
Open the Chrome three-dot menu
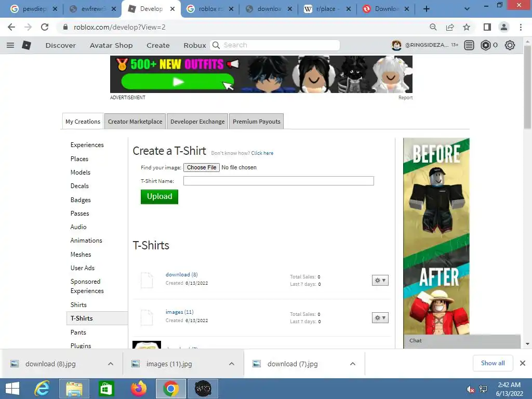521,27
